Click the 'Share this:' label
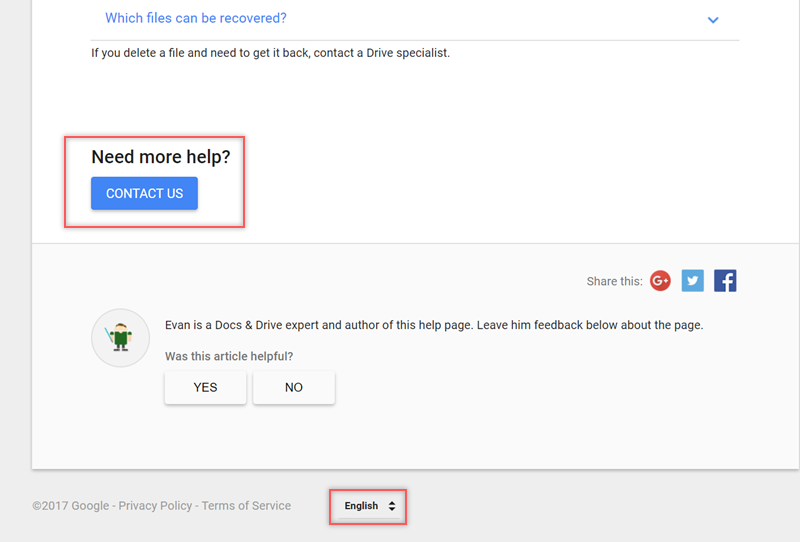This screenshot has height=542, width=800. (x=614, y=282)
